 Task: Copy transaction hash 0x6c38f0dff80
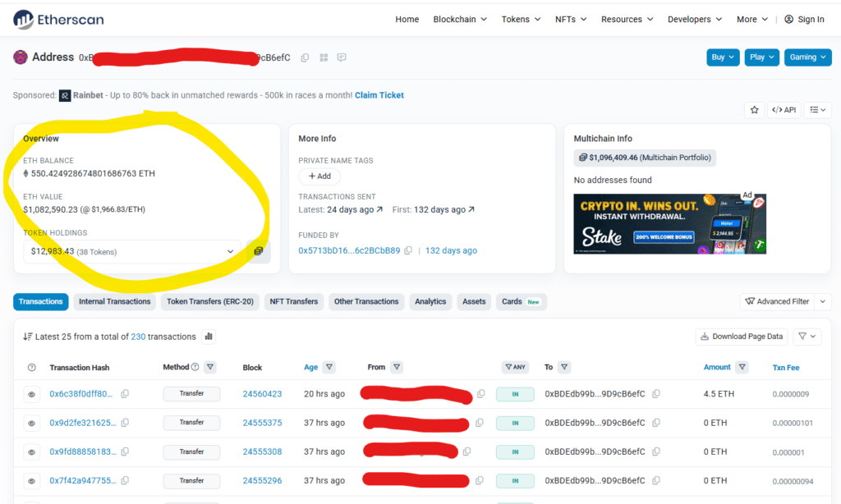124,393
